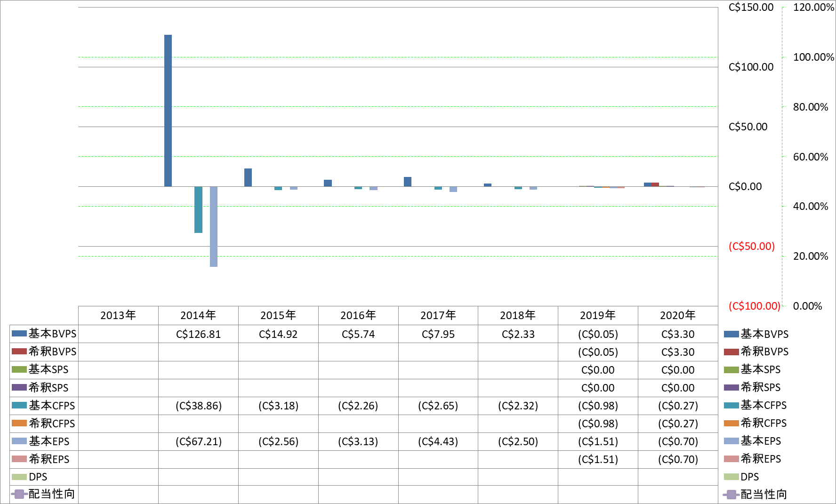Select the tall 2014年 基本BVPS bar
This screenshot has height=504, width=836.
pos(168,111)
